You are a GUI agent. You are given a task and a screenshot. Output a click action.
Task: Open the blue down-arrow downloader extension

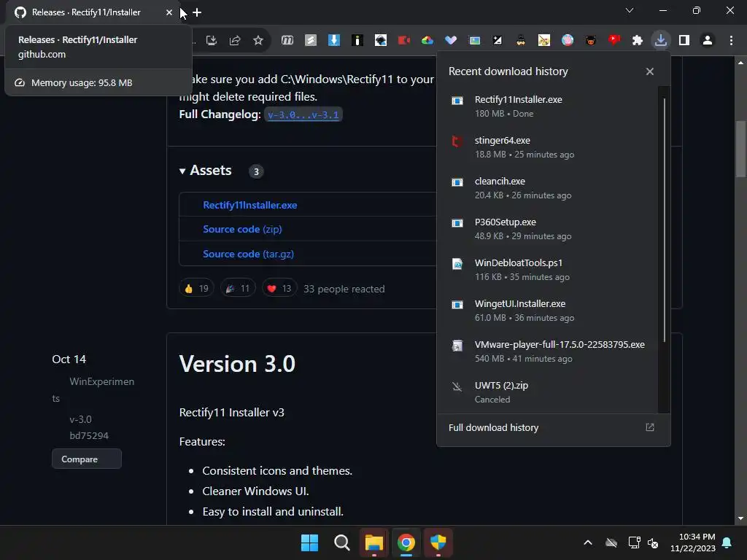pyautogui.click(x=334, y=41)
